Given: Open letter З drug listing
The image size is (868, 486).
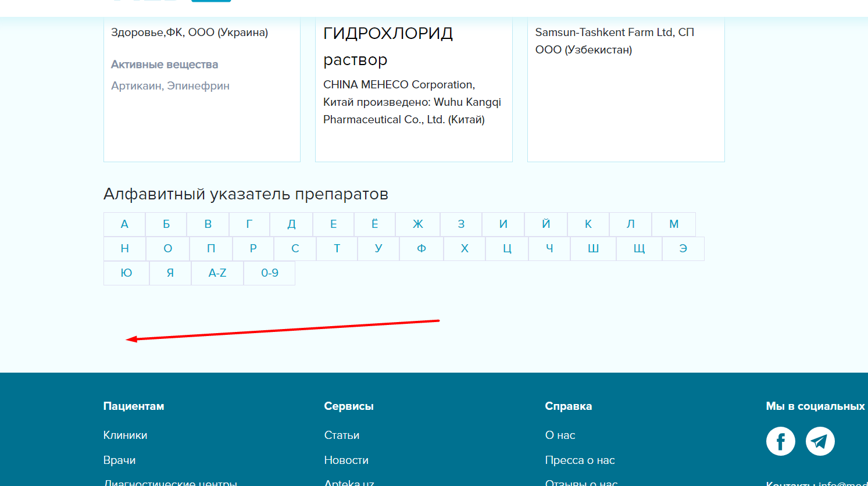Looking at the screenshot, I should pyautogui.click(x=461, y=224).
